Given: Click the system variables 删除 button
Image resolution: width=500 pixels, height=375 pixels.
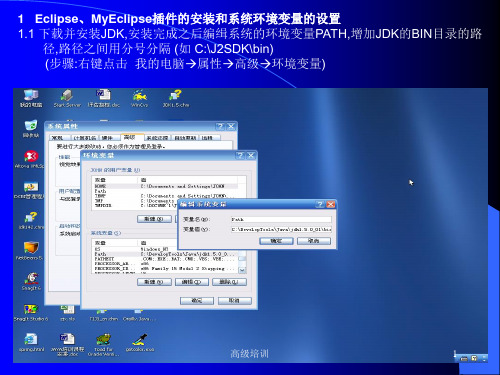Looking at the screenshot, I should click(230, 282).
